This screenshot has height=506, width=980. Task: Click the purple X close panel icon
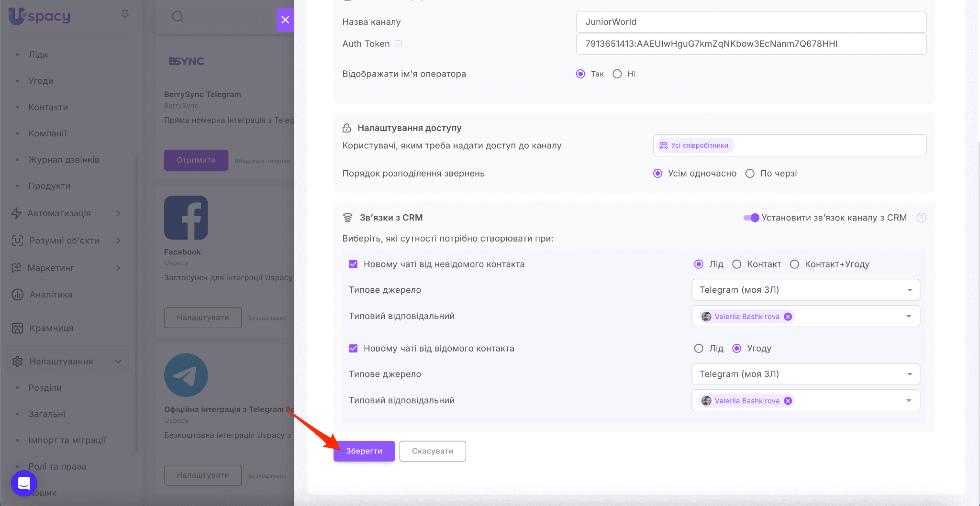285,20
